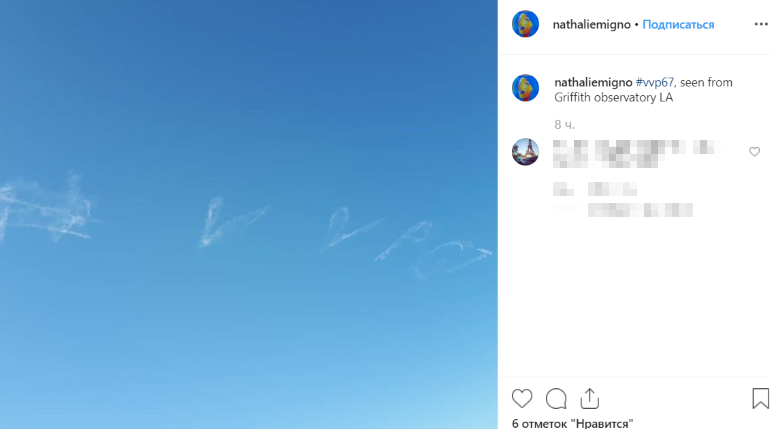
Task: Open the three-dot more options menu
Action: [x=761, y=24]
